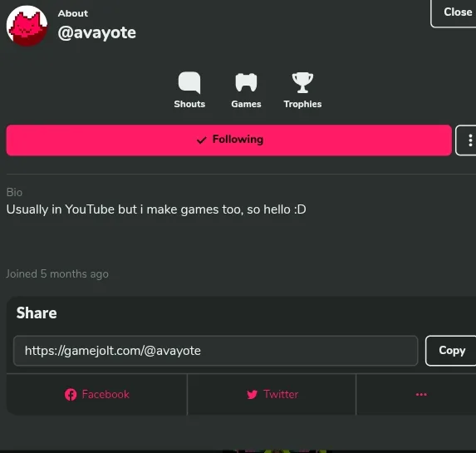The image size is (476, 453).
Task: Click the @avayote username heading
Action: [97, 32]
